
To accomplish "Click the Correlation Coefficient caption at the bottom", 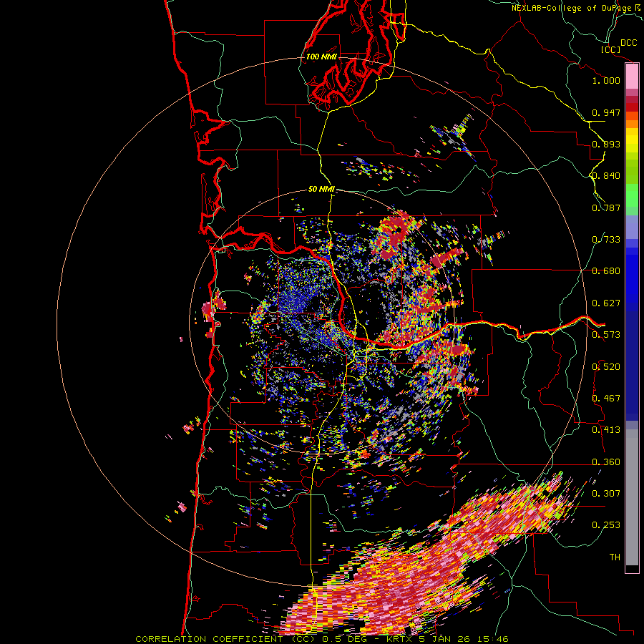I will coord(322,639).
